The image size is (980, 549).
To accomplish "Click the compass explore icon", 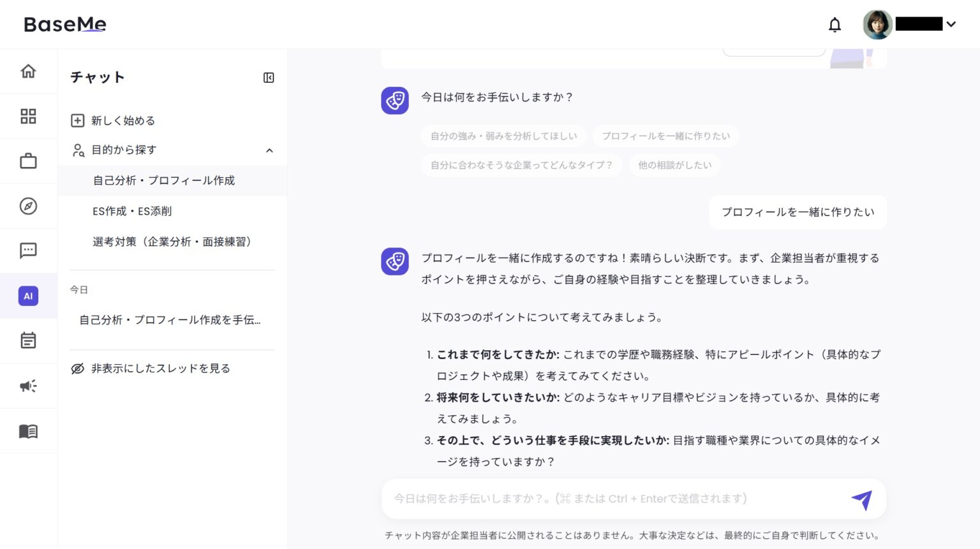I will [28, 206].
